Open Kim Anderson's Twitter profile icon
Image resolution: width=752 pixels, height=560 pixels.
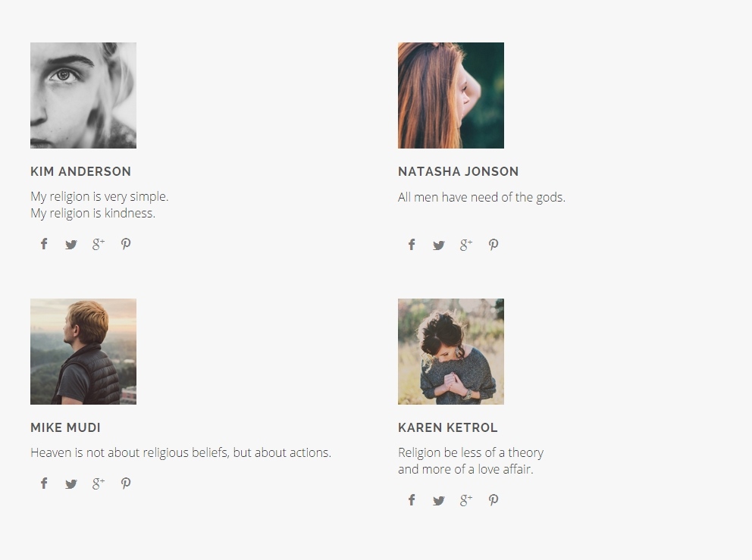(71, 244)
